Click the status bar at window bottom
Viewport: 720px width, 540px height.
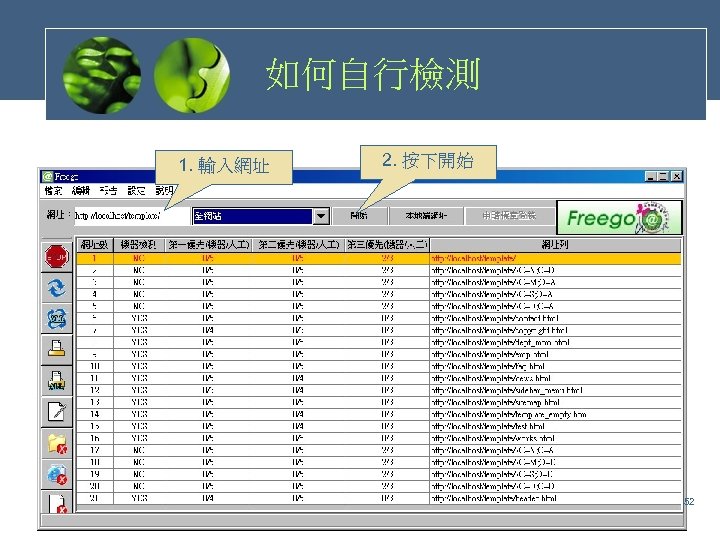pos(362,521)
